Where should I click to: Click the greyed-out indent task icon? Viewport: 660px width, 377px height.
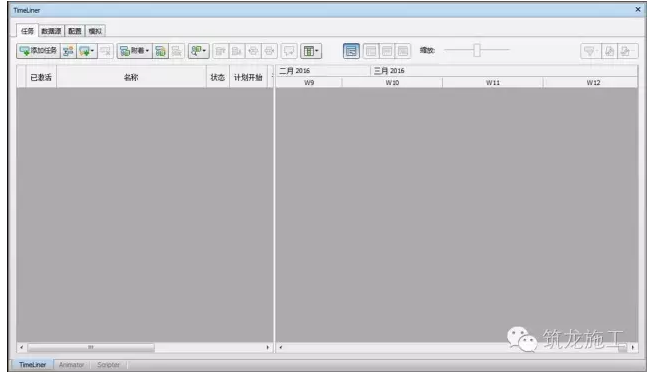pos(253,51)
